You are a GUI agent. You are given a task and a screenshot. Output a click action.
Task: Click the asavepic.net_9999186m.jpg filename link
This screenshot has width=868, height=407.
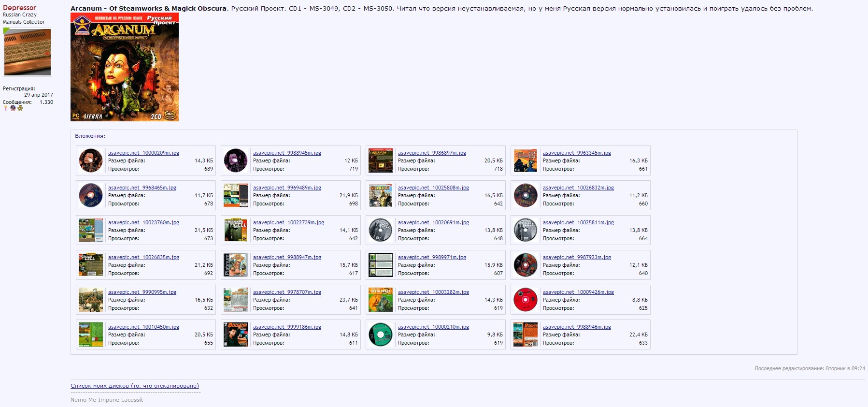coord(287,327)
